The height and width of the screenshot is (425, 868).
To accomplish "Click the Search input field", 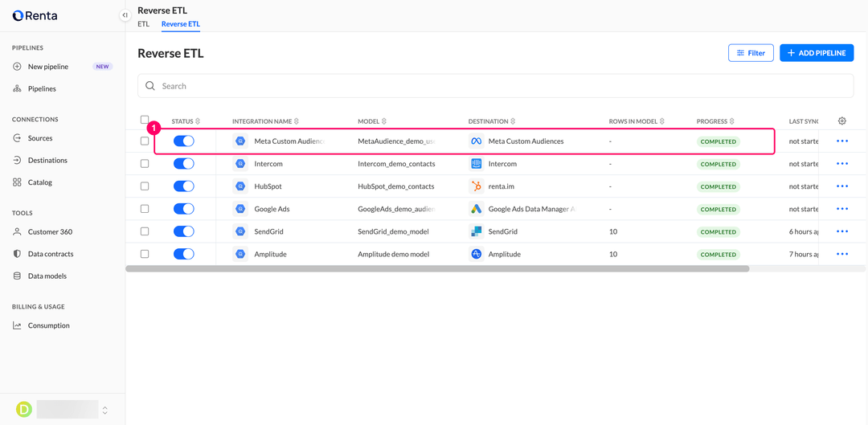I will tap(495, 86).
